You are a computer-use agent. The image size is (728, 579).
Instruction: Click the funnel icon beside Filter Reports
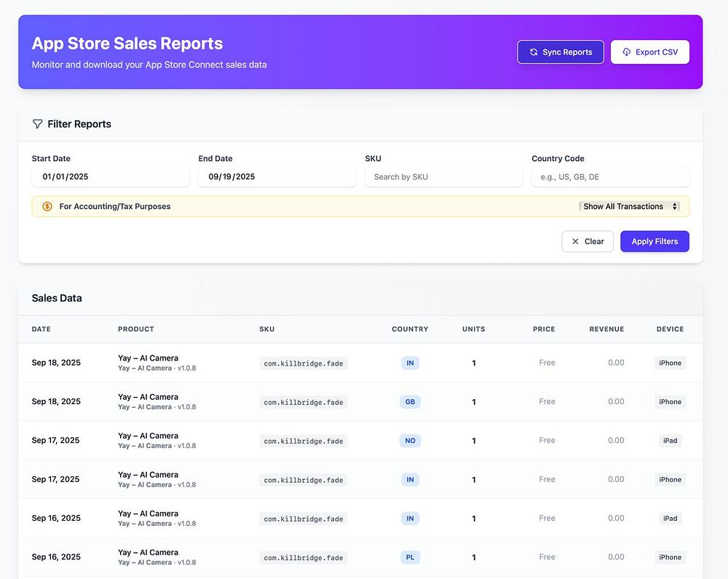(37, 125)
